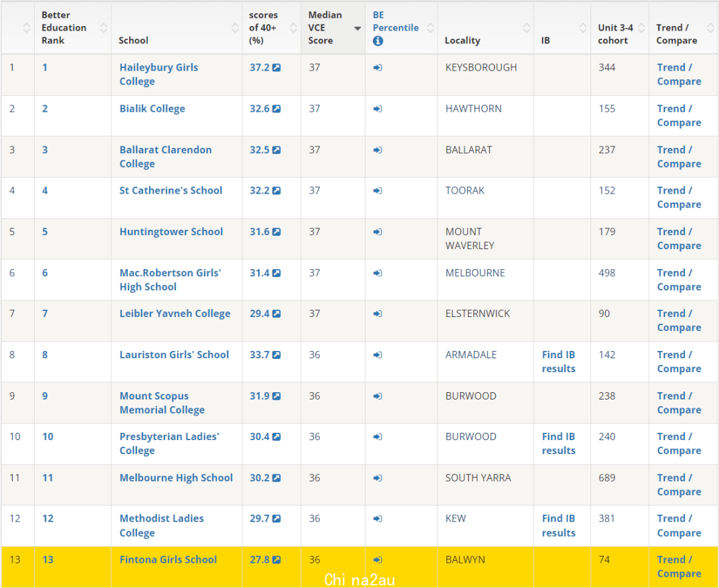Open Presbyterian Ladies' College link
Viewport: 719px width, 588px height.
pos(169,443)
